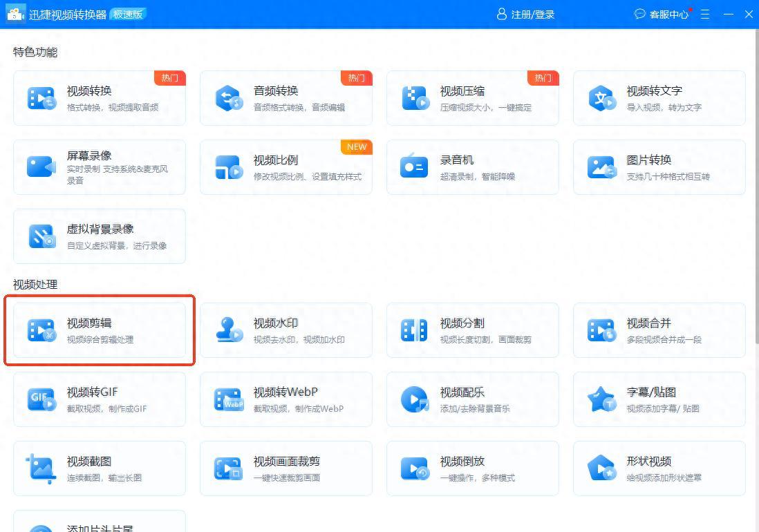Select the 视频压缩 video compression icon

point(415,98)
